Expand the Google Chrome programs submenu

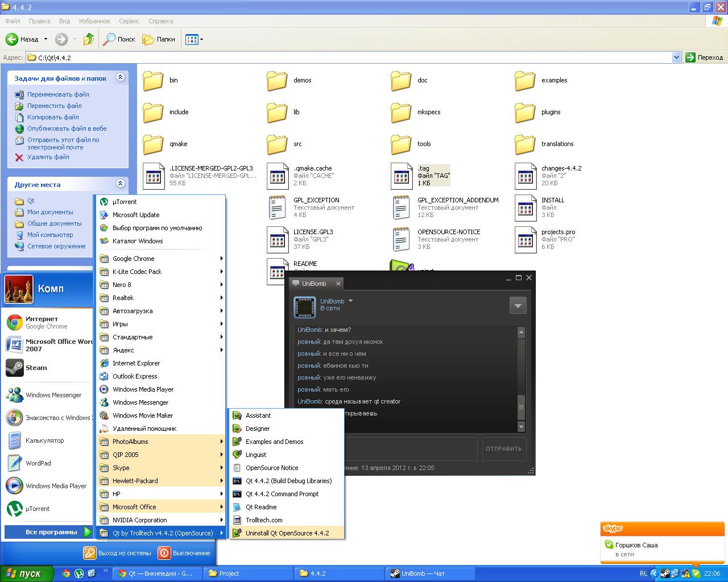point(161,259)
